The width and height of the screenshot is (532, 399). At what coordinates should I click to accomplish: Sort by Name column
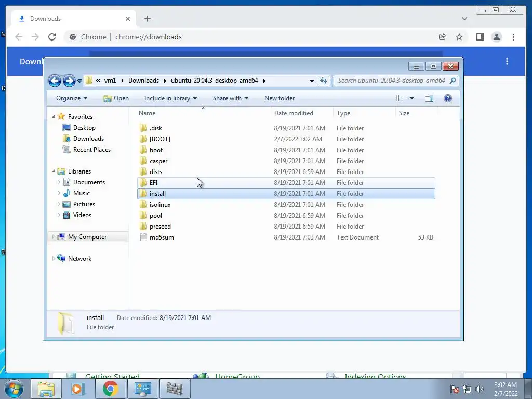point(204,113)
